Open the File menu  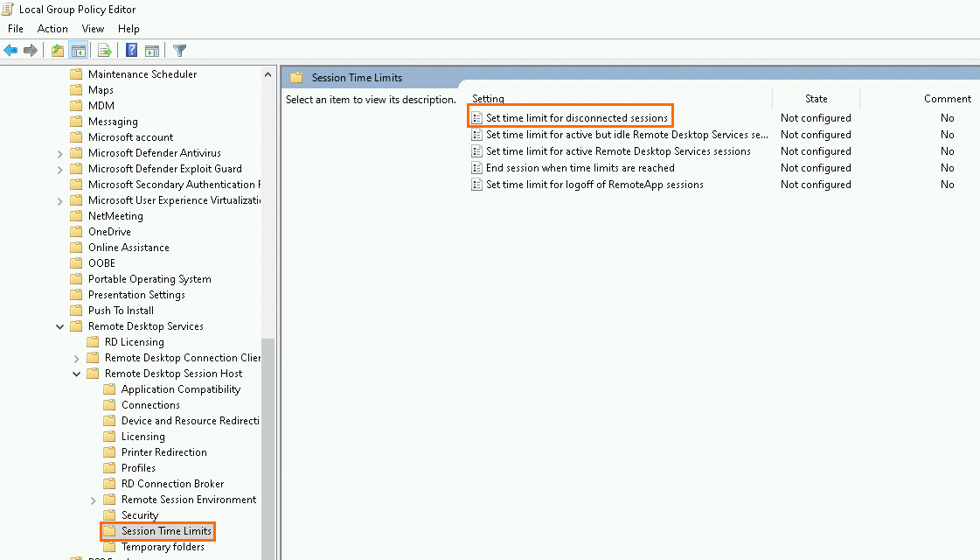tap(16, 29)
